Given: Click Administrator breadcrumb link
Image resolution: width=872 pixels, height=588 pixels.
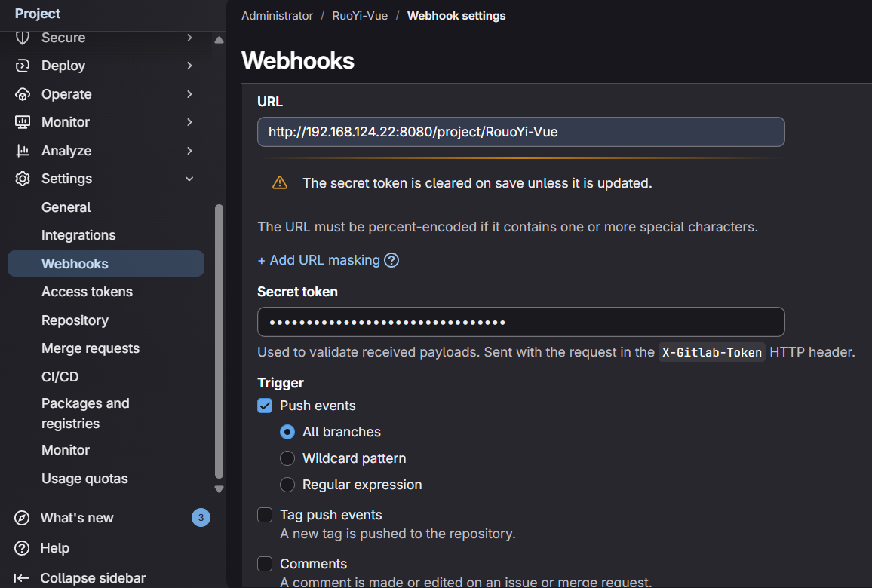Looking at the screenshot, I should pos(277,16).
